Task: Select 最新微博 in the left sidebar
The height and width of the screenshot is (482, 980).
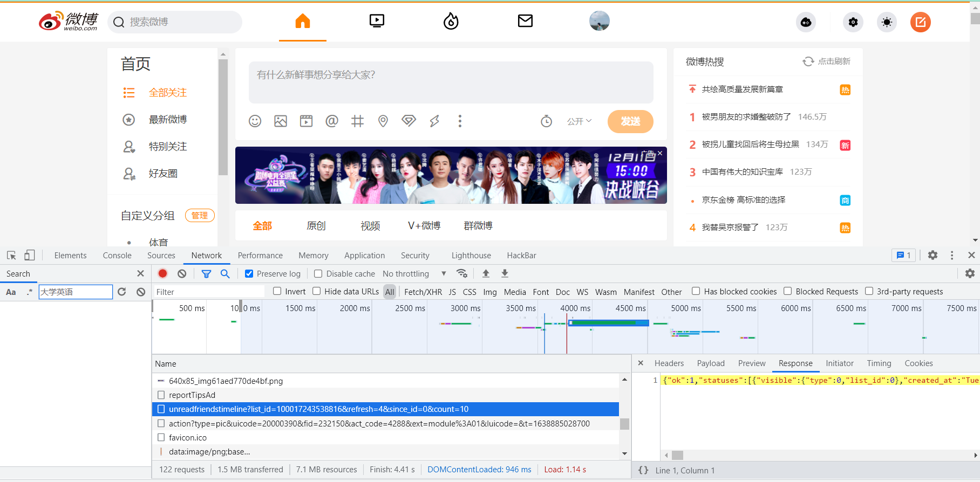Action: coord(167,120)
